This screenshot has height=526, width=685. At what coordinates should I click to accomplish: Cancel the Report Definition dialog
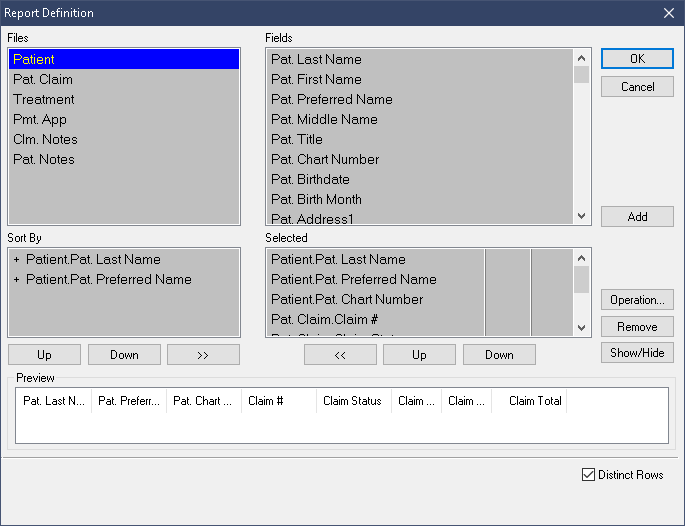point(637,87)
